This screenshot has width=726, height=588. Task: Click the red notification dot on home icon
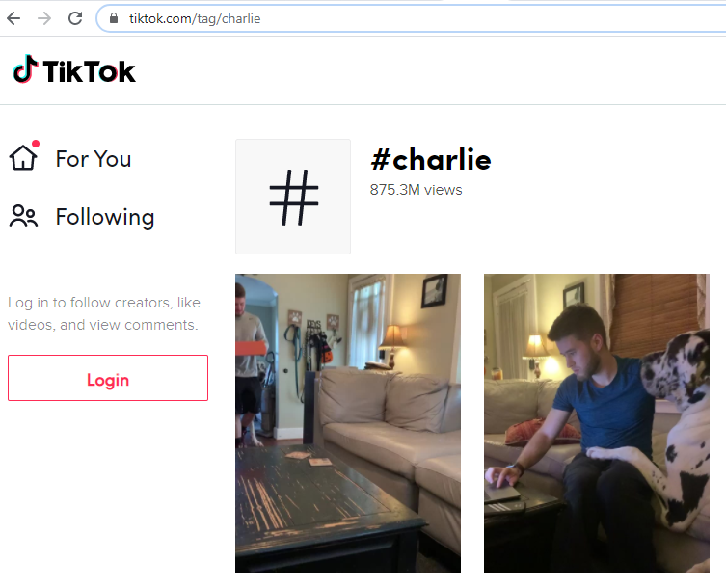(x=36, y=144)
